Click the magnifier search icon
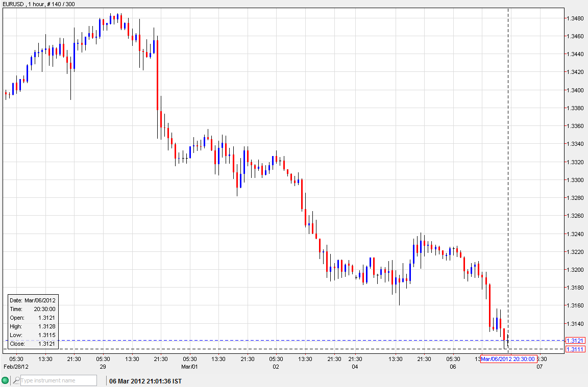 (16, 381)
